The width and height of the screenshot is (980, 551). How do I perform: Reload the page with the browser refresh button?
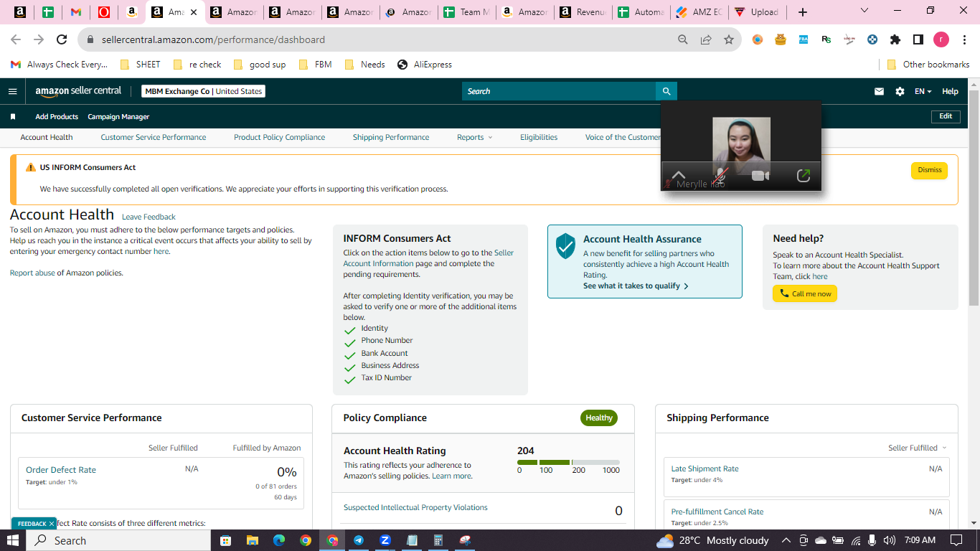point(62,39)
